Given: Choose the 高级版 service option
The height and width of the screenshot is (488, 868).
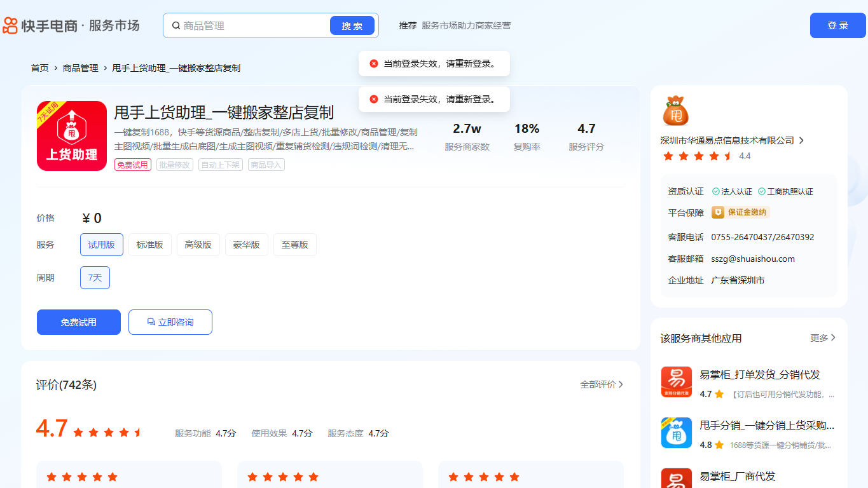Looking at the screenshot, I should click(x=198, y=245).
